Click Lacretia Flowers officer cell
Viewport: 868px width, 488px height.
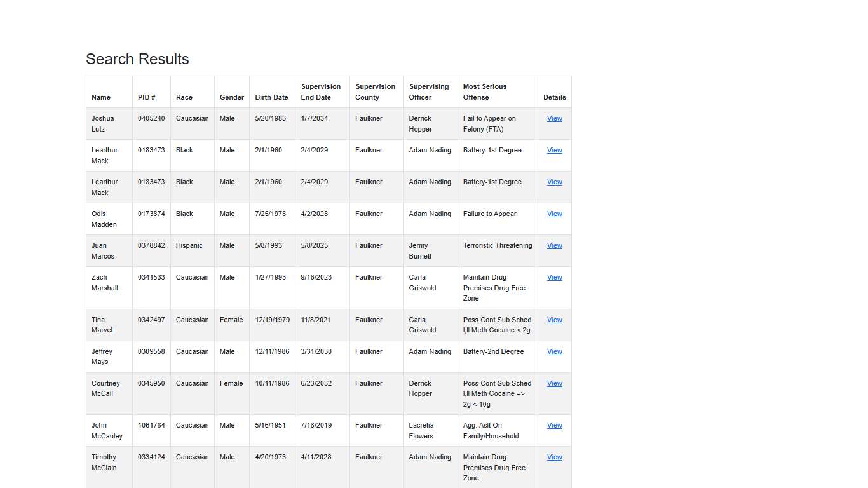(x=421, y=431)
